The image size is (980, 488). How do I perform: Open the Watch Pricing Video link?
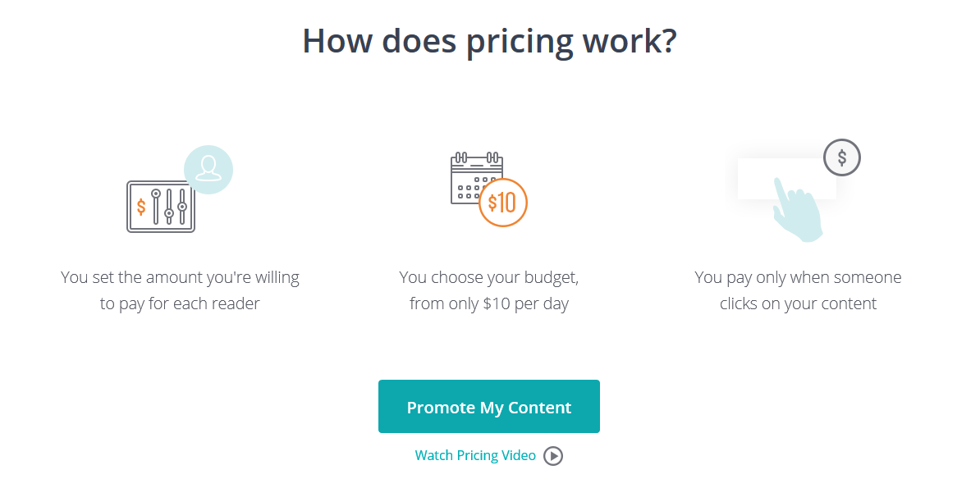coord(475,455)
